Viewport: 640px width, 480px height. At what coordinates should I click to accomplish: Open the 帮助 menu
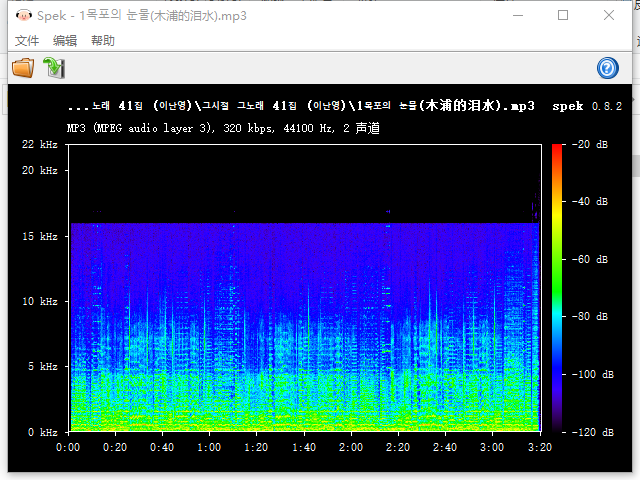103,40
